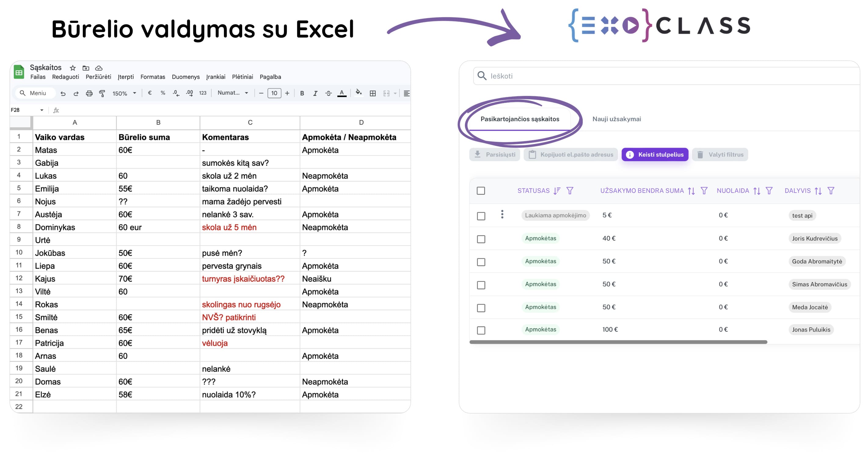Filter the STATUSAS column
This screenshot has height=453, width=868.
570,191
